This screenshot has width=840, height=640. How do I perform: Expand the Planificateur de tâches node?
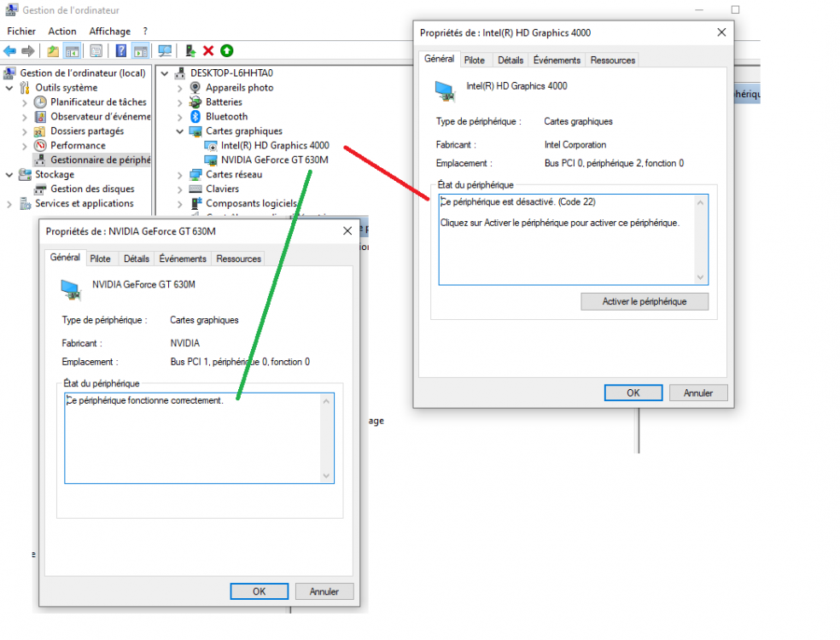[x=25, y=102]
